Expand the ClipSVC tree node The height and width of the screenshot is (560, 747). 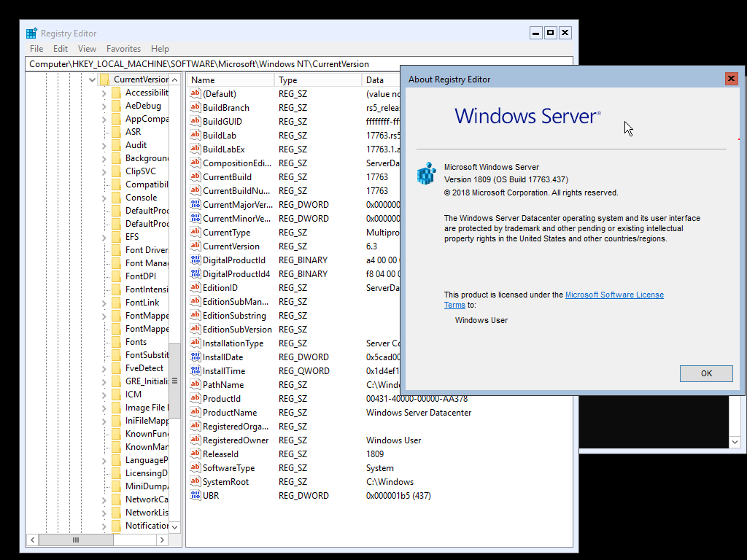(x=104, y=171)
